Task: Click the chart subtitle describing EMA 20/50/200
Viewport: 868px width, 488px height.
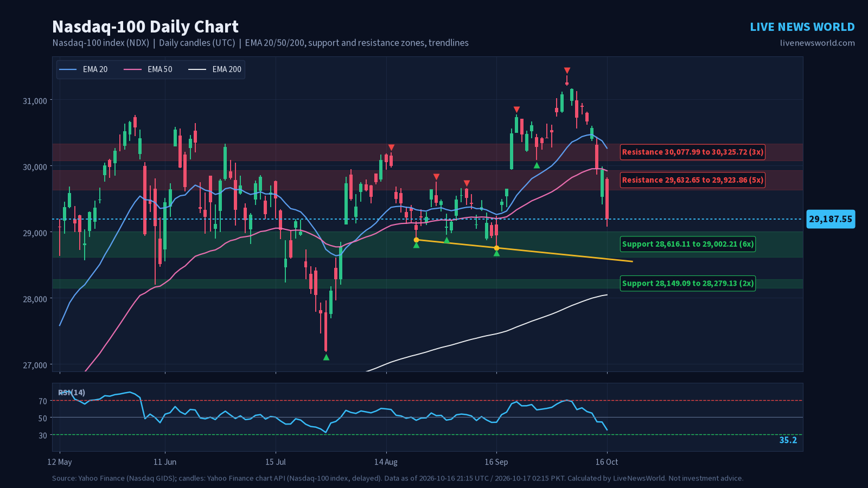Action: [x=260, y=43]
